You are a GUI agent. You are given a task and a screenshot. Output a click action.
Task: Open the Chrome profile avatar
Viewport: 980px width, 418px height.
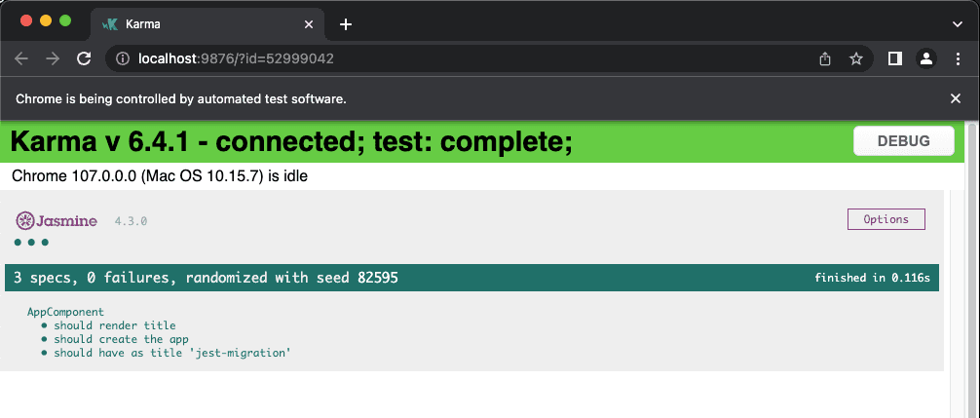coord(925,58)
